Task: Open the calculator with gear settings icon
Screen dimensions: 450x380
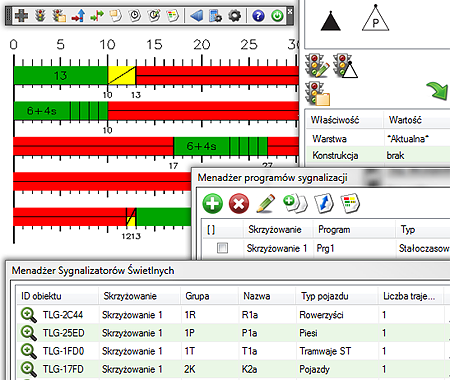Action: pos(215,15)
